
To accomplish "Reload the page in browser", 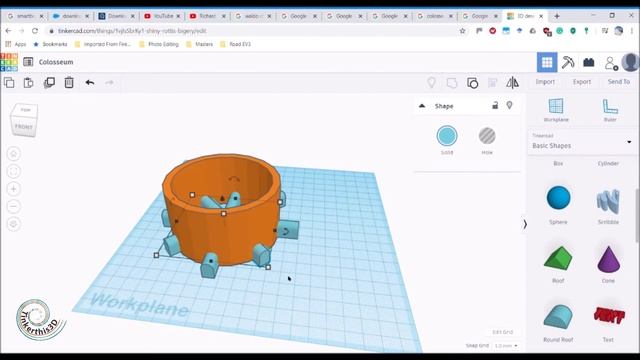I will click(35, 31).
